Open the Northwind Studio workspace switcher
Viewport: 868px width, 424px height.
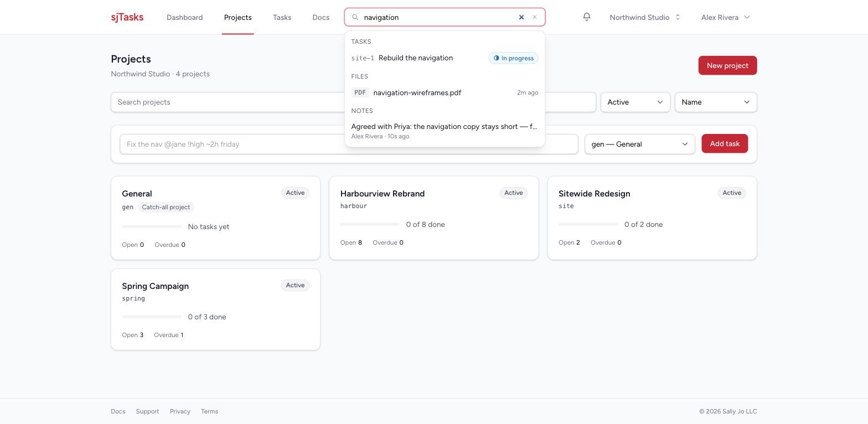point(645,17)
